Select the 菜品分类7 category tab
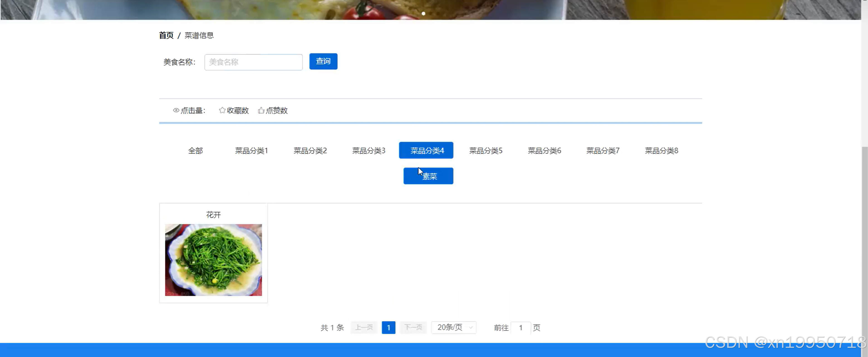This screenshot has width=868, height=357. click(x=603, y=150)
